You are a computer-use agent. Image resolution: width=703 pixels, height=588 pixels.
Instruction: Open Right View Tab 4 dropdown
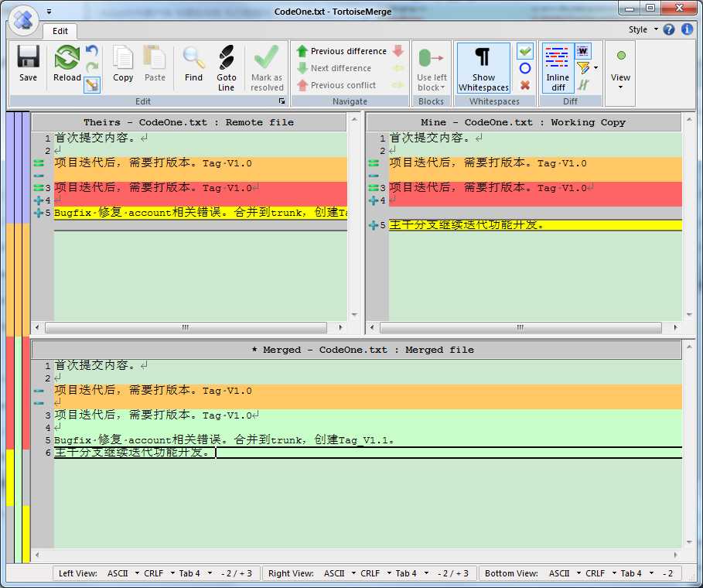(x=411, y=573)
